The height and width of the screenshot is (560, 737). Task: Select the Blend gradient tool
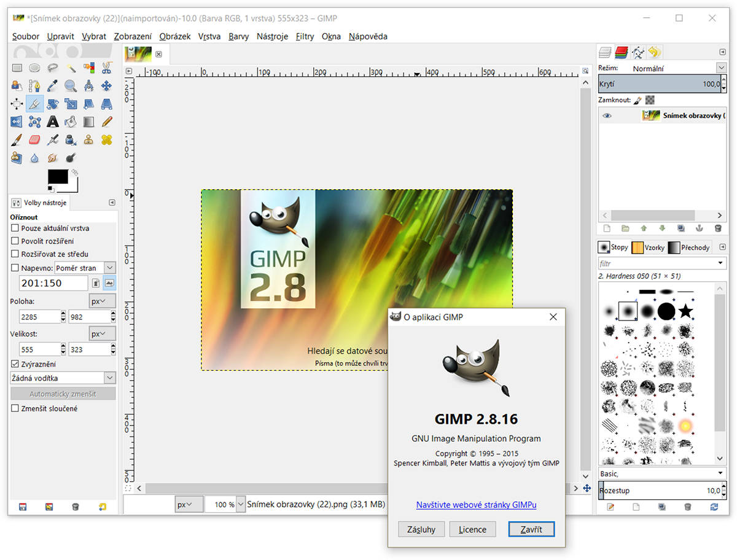pyautogui.click(x=89, y=122)
